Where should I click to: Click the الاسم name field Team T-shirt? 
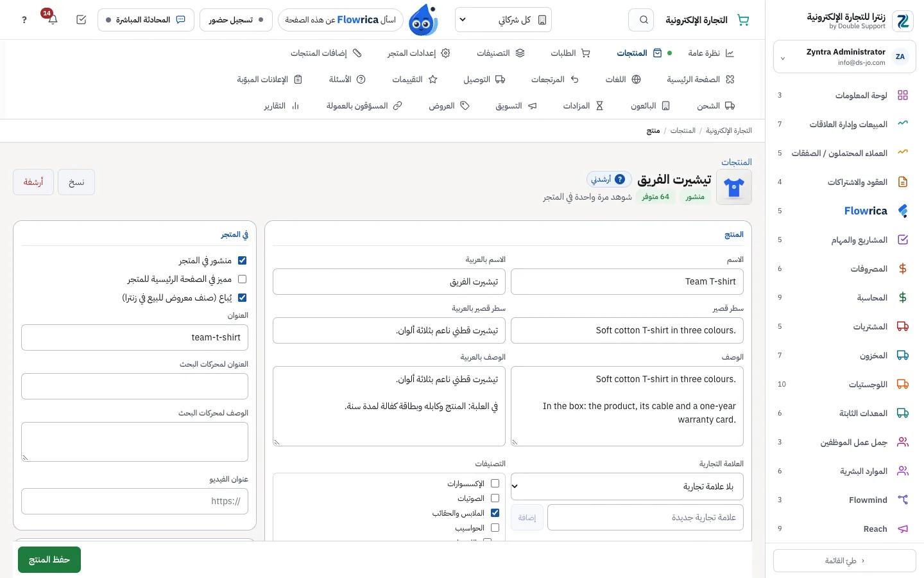[x=627, y=282]
